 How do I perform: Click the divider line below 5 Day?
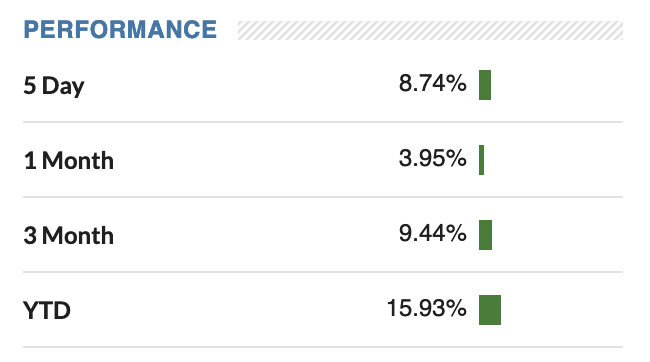(x=323, y=122)
